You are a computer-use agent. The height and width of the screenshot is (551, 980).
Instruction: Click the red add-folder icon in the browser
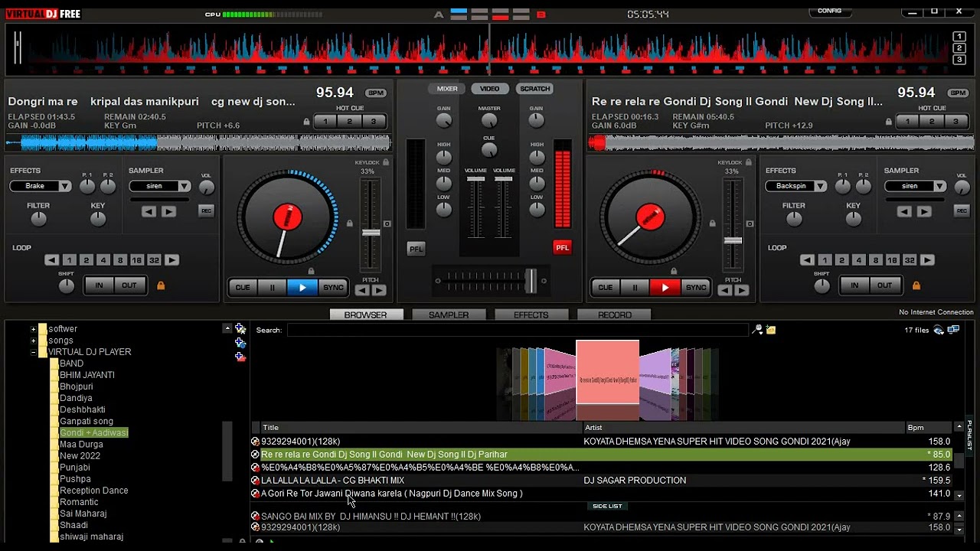tap(240, 357)
